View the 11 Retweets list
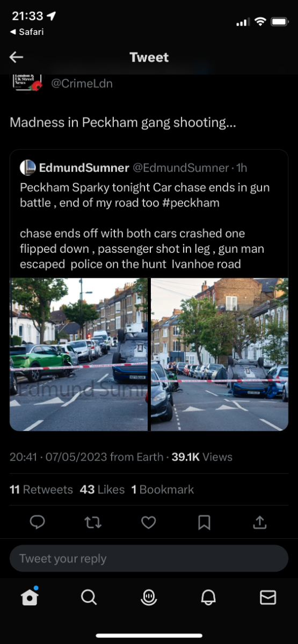Image resolution: width=298 pixels, height=644 pixels. point(41,489)
